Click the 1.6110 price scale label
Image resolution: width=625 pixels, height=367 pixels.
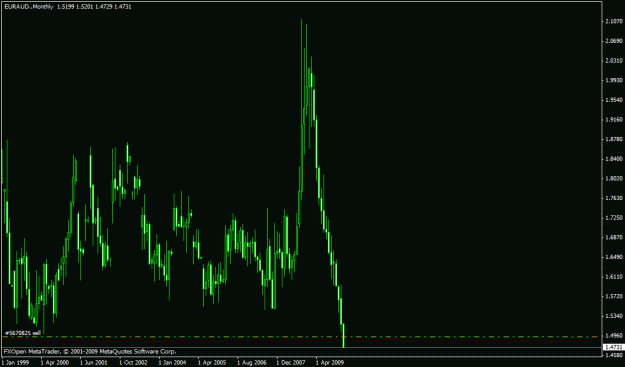(614, 277)
